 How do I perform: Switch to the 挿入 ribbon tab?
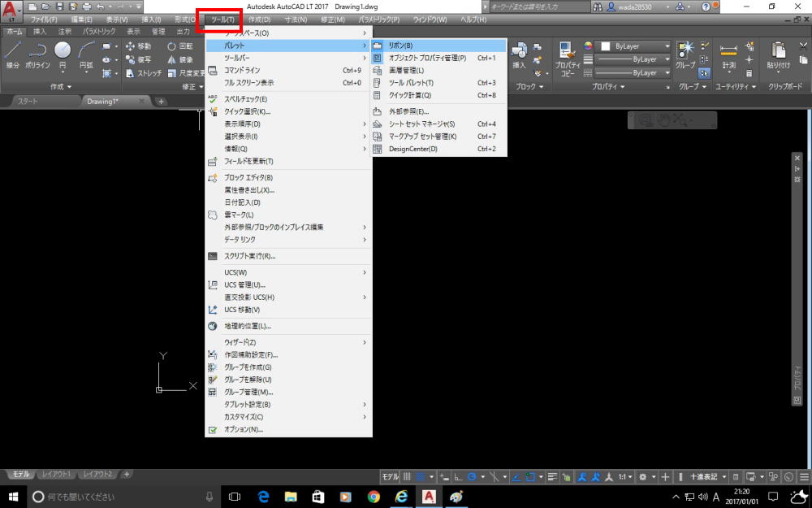(40, 32)
